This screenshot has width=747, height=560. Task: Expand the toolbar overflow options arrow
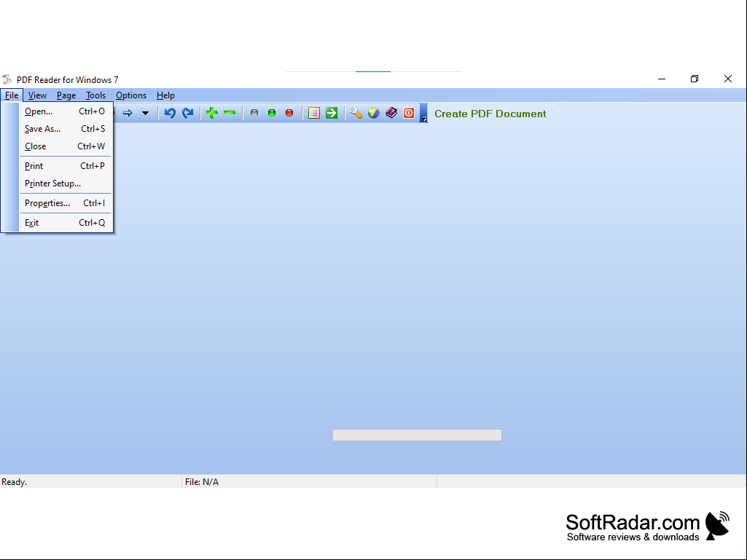point(423,114)
